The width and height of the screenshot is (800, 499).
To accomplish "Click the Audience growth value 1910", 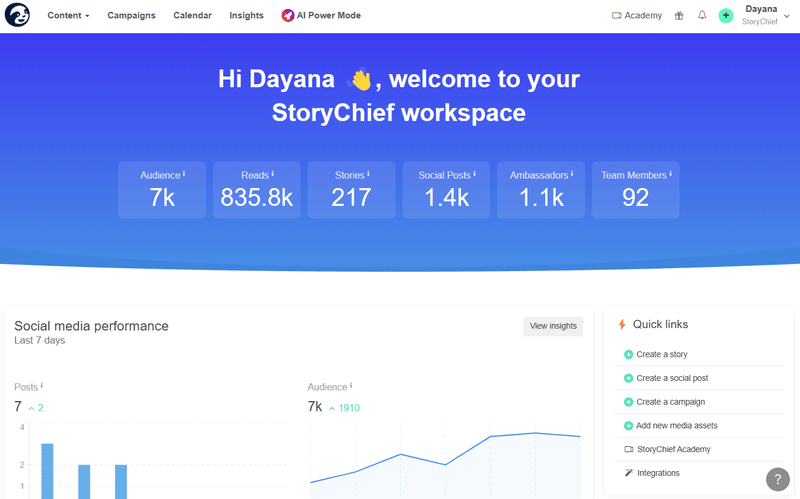I will click(349, 408).
